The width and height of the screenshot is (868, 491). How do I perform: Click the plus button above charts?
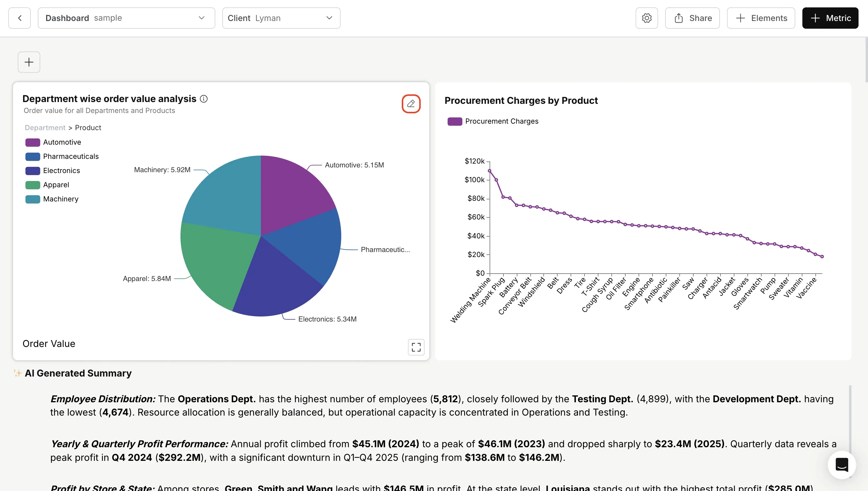click(x=29, y=62)
